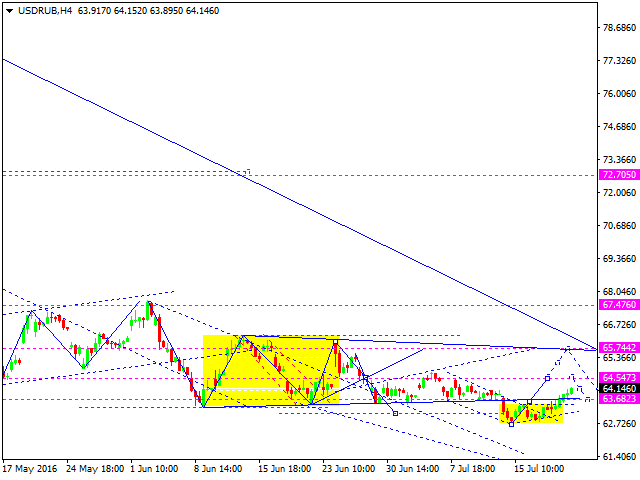Select the trendline anchor square at the 23 Jun peak
Viewport: 640px width, 480px height.
336,342
